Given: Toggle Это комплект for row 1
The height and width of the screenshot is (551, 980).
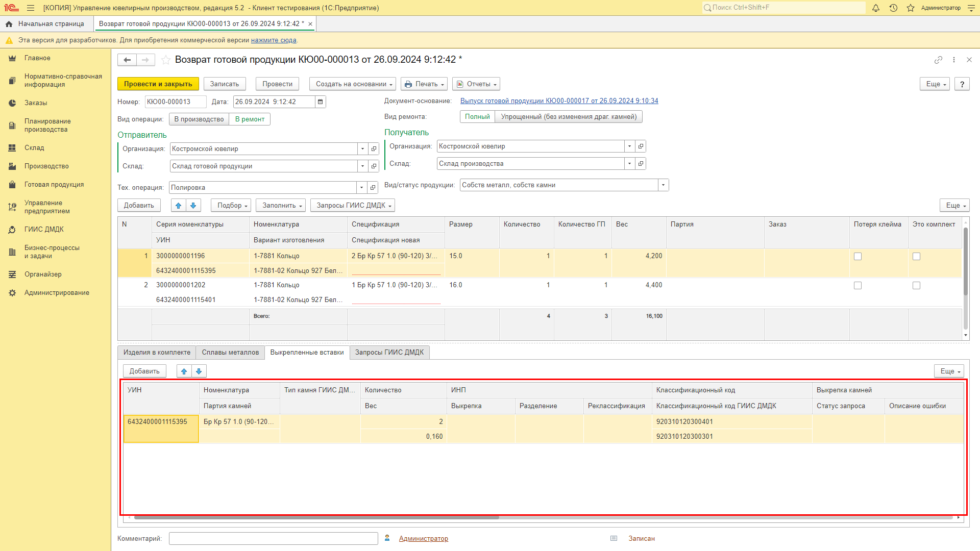Looking at the screenshot, I should click(x=917, y=257).
